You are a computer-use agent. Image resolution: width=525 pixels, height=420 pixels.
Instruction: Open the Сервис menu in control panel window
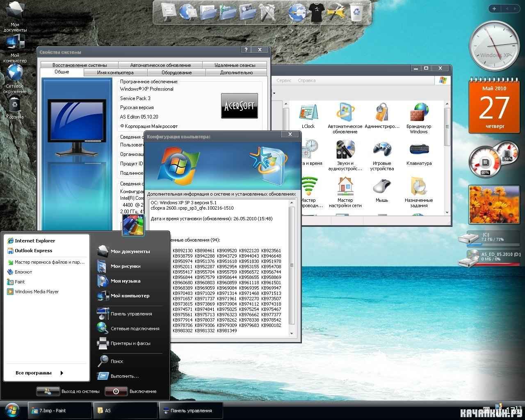(x=284, y=80)
